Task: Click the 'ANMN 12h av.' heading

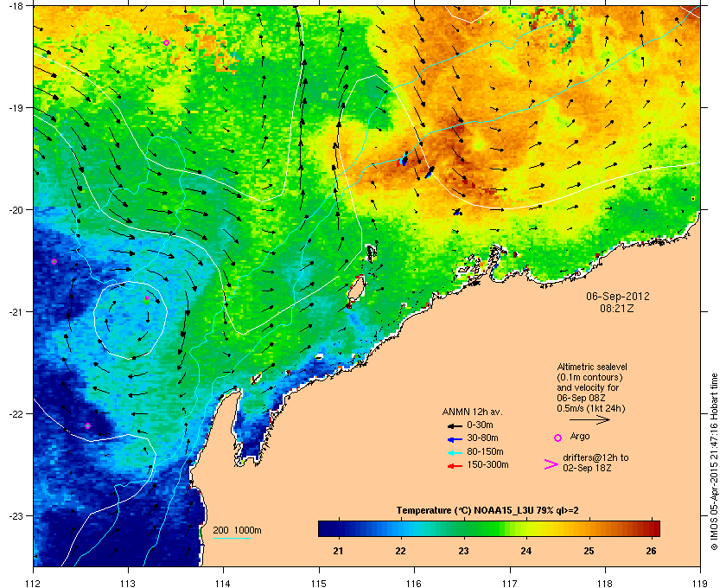Action: tap(472, 412)
